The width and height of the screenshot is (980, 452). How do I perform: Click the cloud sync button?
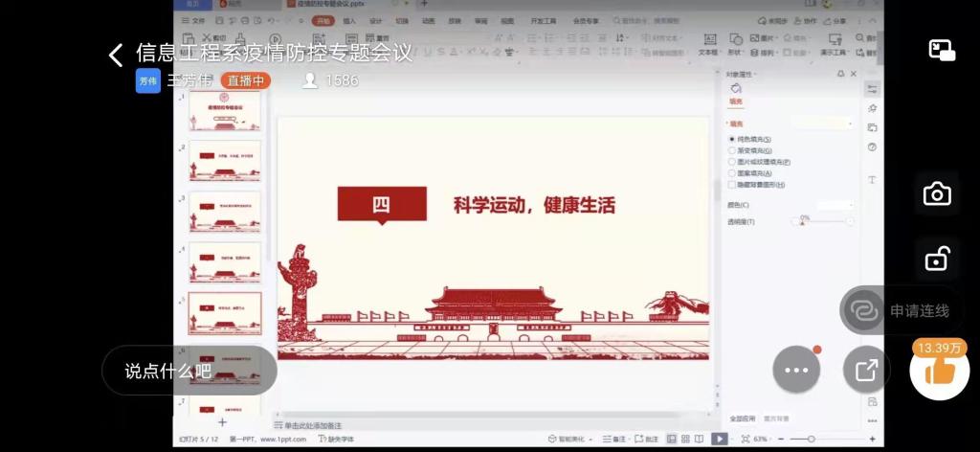[772, 21]
